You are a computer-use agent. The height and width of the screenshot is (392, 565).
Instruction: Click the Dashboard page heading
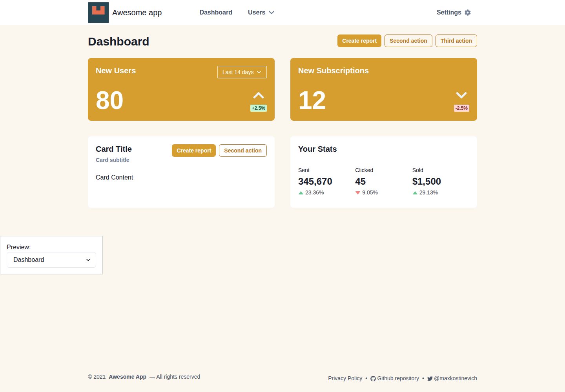[x=118, y=42]
